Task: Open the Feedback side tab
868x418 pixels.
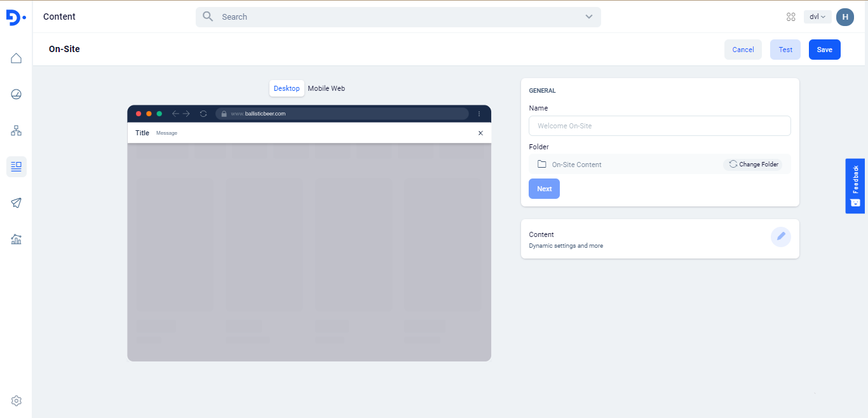Action: tap(855, 185)
